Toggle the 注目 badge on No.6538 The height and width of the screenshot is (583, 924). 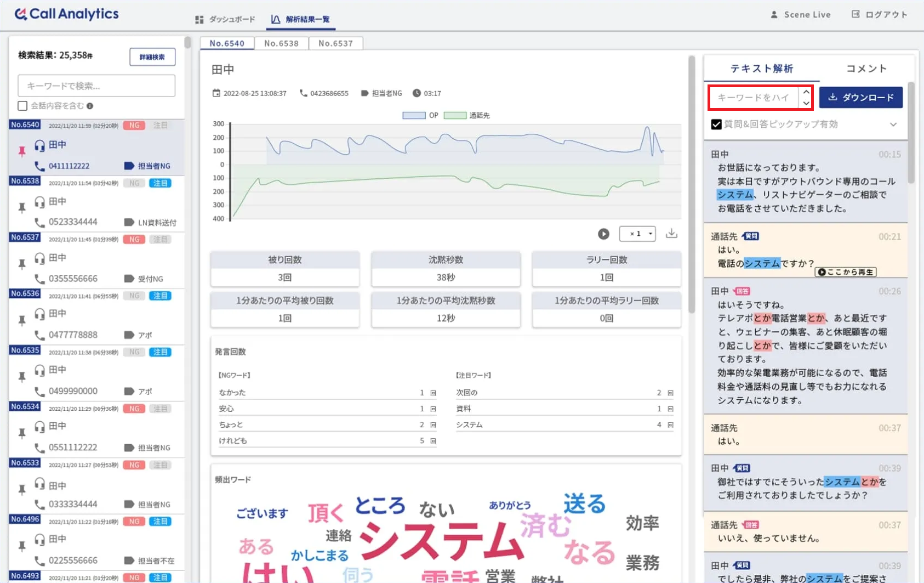[160, 183]
